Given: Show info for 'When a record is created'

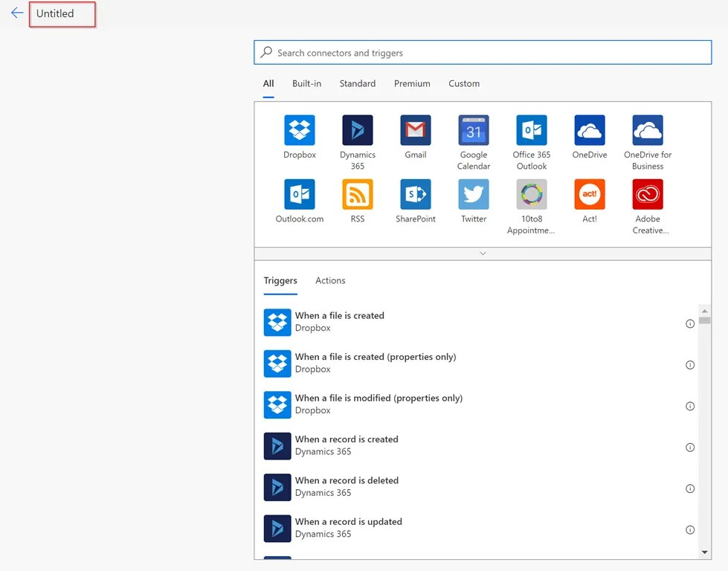Looking at the screenshot, I should point(690,448).
